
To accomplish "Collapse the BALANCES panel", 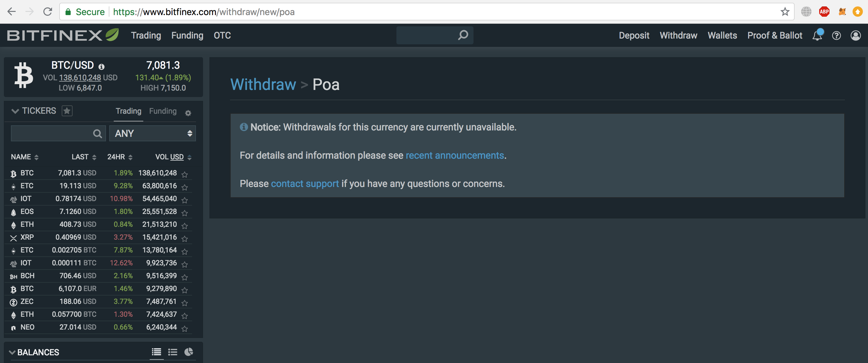I will pos(12,351).
